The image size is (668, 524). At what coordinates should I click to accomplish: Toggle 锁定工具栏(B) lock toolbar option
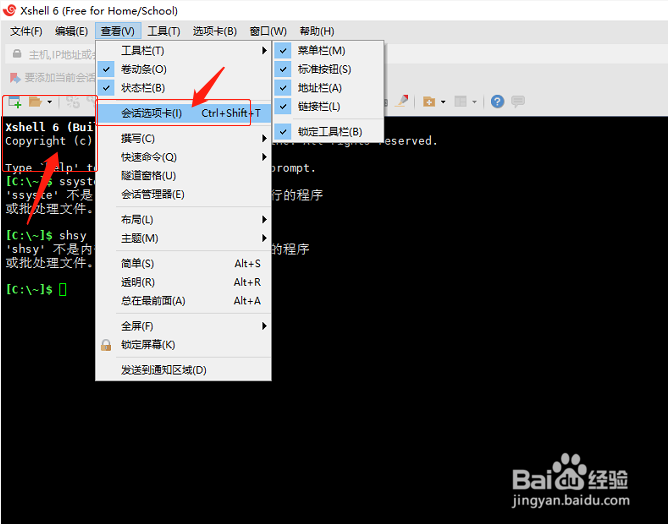coord(328,132)
